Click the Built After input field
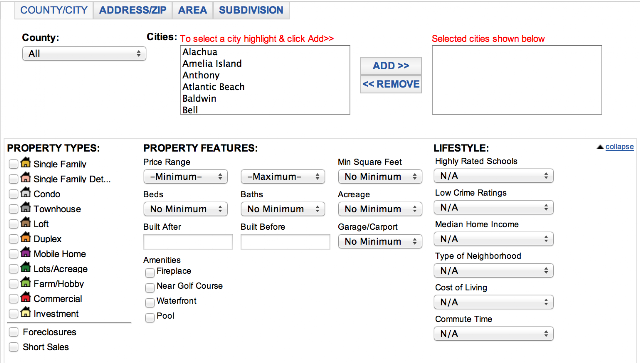 tap(188, 242)
